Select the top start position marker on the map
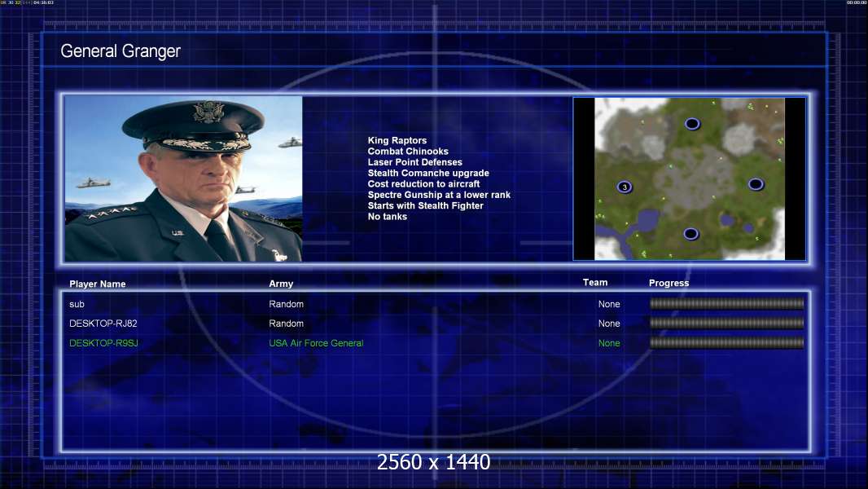This screenshot has width=868, height=489. [692, 124]
